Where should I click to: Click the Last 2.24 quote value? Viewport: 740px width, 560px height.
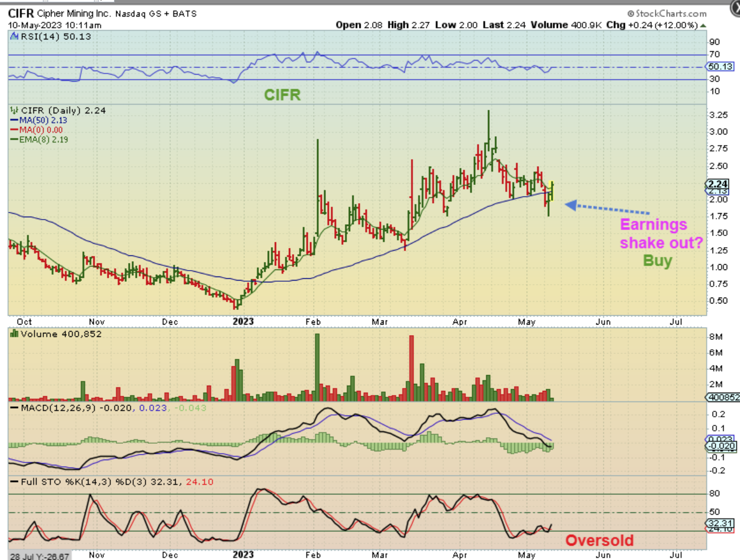click(504, 25)
